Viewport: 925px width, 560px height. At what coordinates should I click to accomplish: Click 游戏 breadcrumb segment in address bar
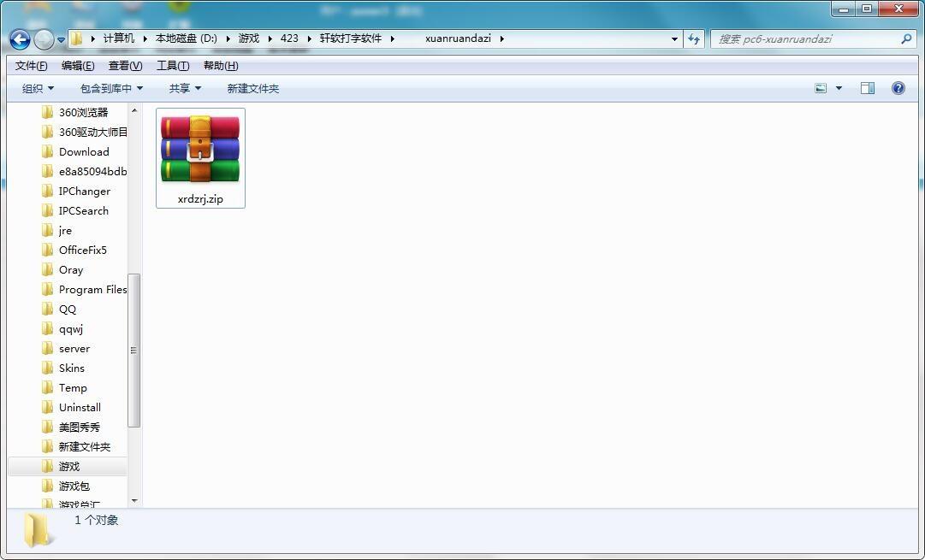pos(248,38)
